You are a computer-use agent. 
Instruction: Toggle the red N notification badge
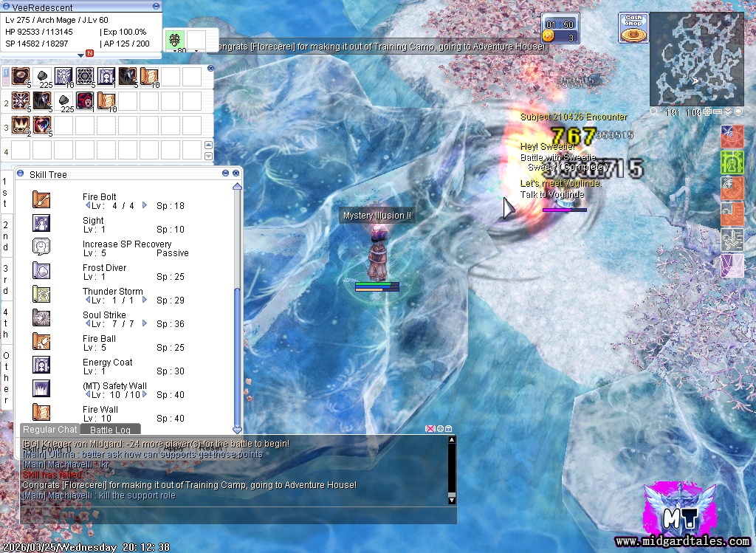click(x=89, y=52)
